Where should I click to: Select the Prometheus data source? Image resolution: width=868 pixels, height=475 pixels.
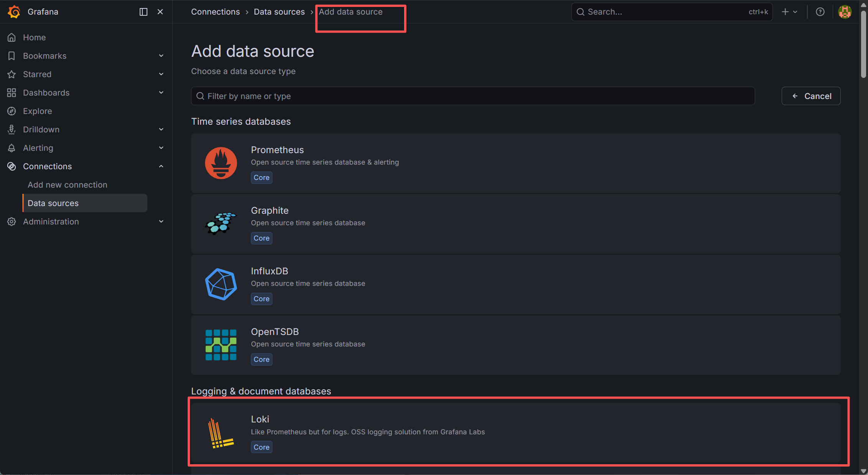[516, 163]
